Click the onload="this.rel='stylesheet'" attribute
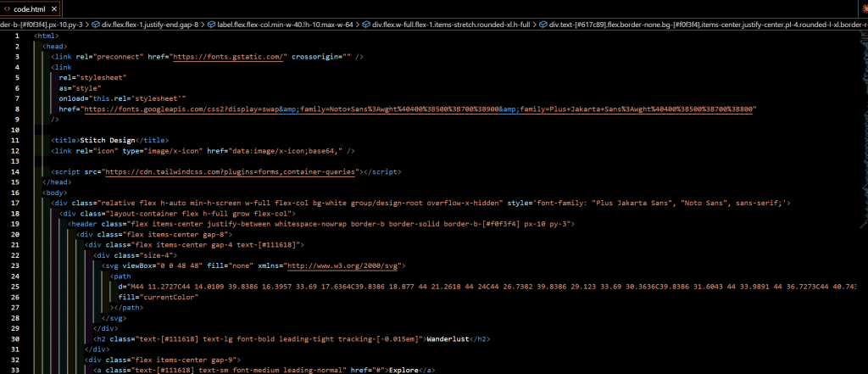 pyautogui.click(x=122, y=98)
